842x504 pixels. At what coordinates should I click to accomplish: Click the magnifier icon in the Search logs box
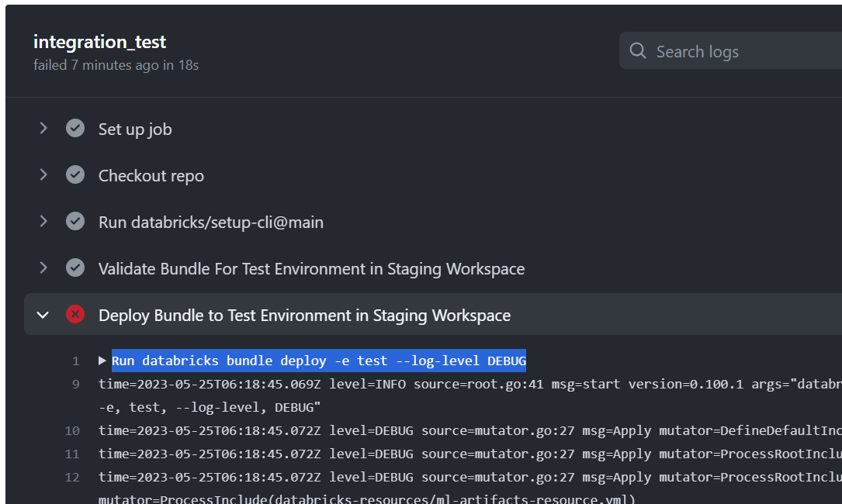[x=637, y=50]
